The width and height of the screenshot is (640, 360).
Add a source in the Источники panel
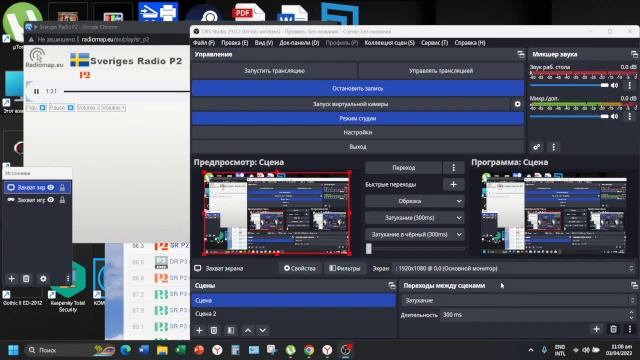tap(11, 279)
